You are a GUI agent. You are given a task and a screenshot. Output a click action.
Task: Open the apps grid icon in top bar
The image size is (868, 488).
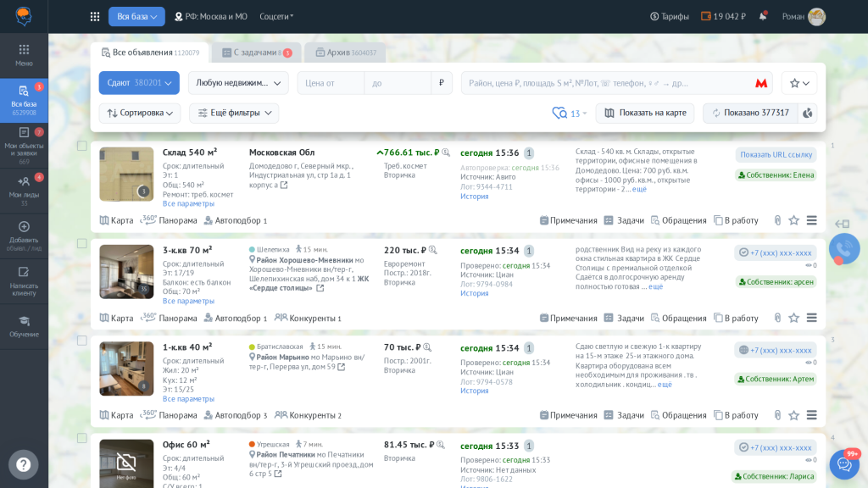pyautogui.click(x=95, y=16)
